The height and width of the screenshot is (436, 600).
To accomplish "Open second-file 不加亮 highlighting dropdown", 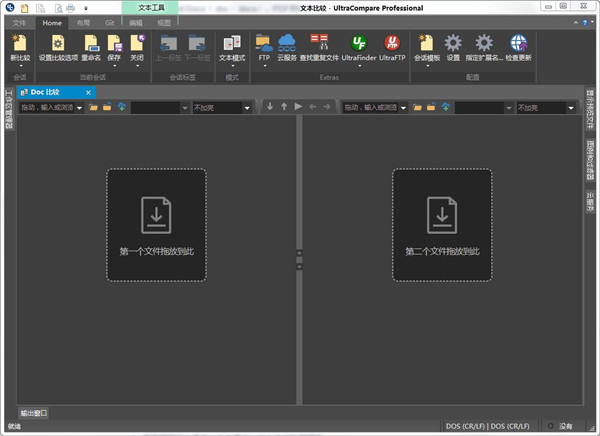I will 571,108.
